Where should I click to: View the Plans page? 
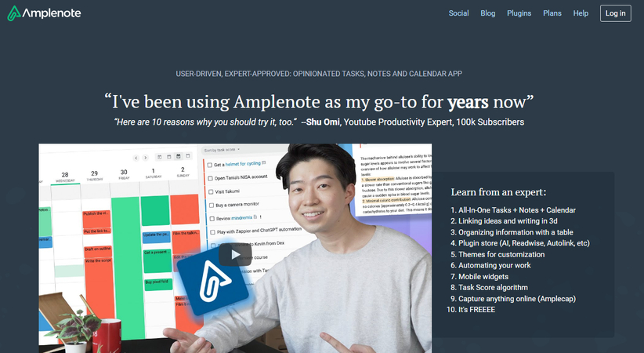(x=552, y=13)
